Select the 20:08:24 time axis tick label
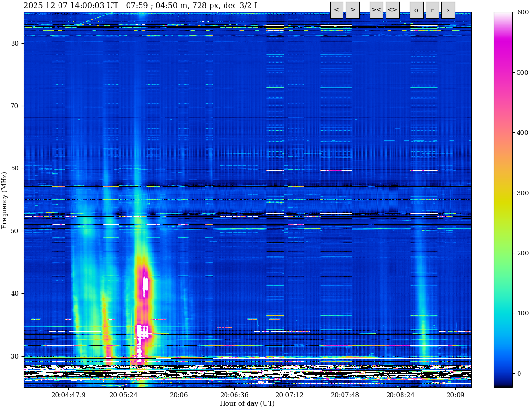Image resolution: width=532 pixels, height=409 pixels. coord(400,395)
